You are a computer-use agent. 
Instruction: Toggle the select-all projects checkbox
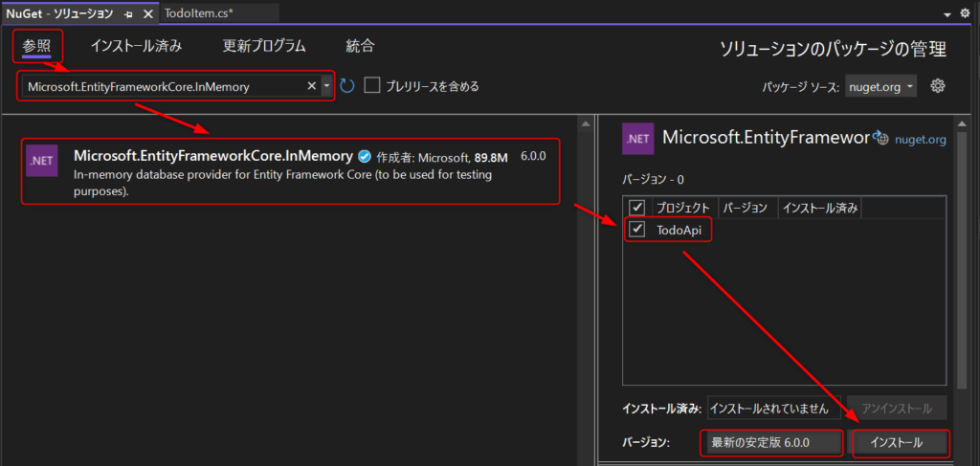[636, 208]
